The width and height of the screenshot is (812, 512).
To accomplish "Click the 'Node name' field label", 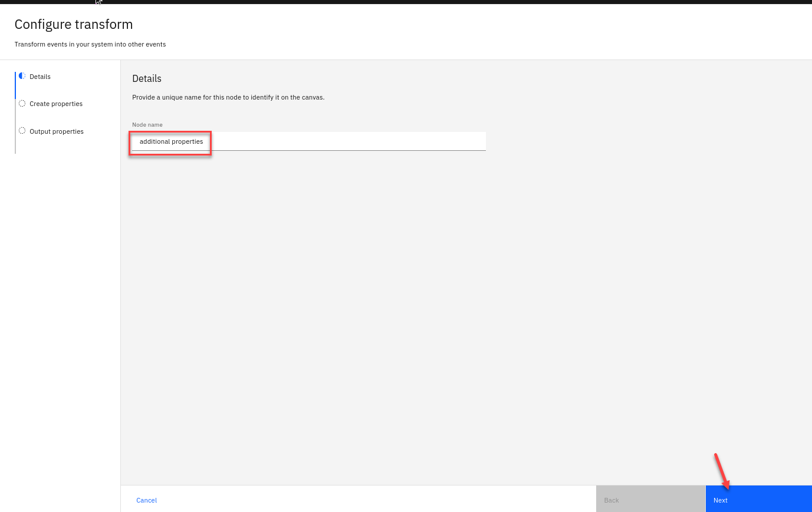I will point(147,125).
